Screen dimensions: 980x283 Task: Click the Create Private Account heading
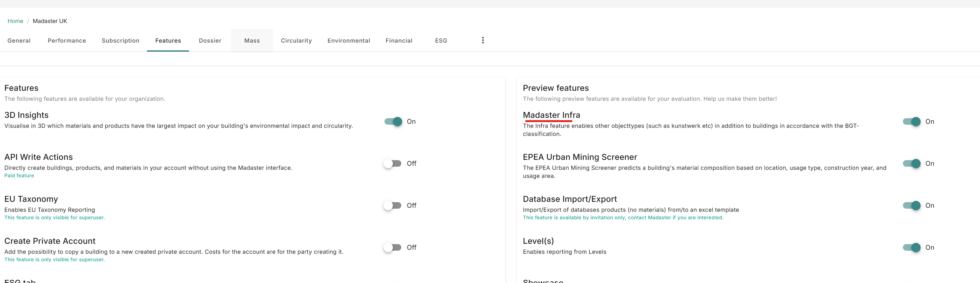(x=50, y=241)
